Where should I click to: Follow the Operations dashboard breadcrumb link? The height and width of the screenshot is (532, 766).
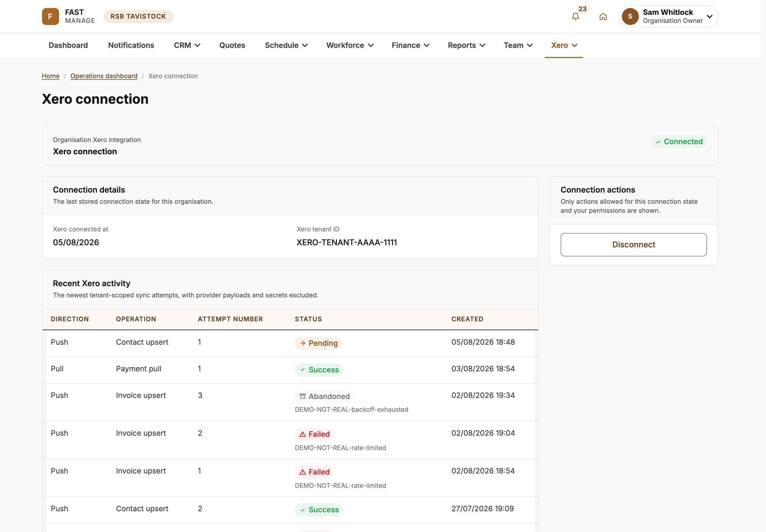pyautogui.click(x=104, y=76)
